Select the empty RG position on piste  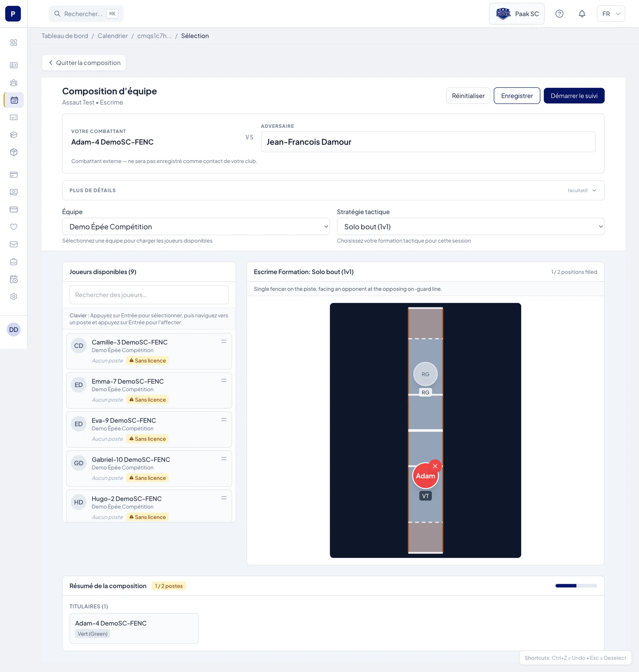tap(425, 374)
